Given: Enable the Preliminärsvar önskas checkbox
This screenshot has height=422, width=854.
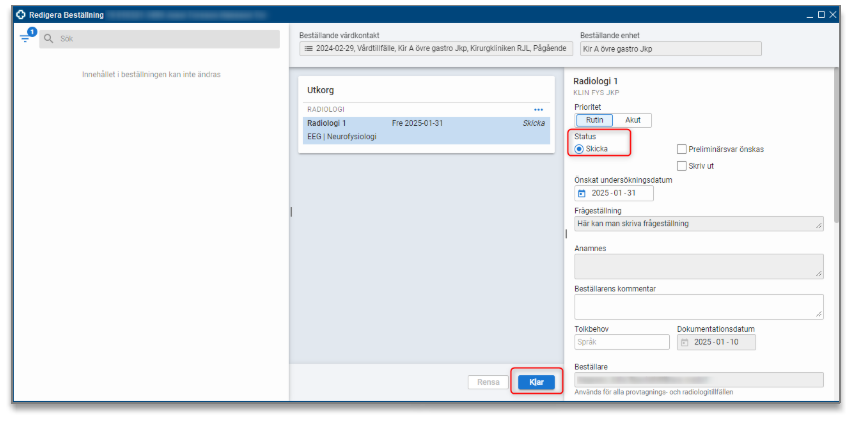Looking at the screenshot, I should (x=682, y=149).
